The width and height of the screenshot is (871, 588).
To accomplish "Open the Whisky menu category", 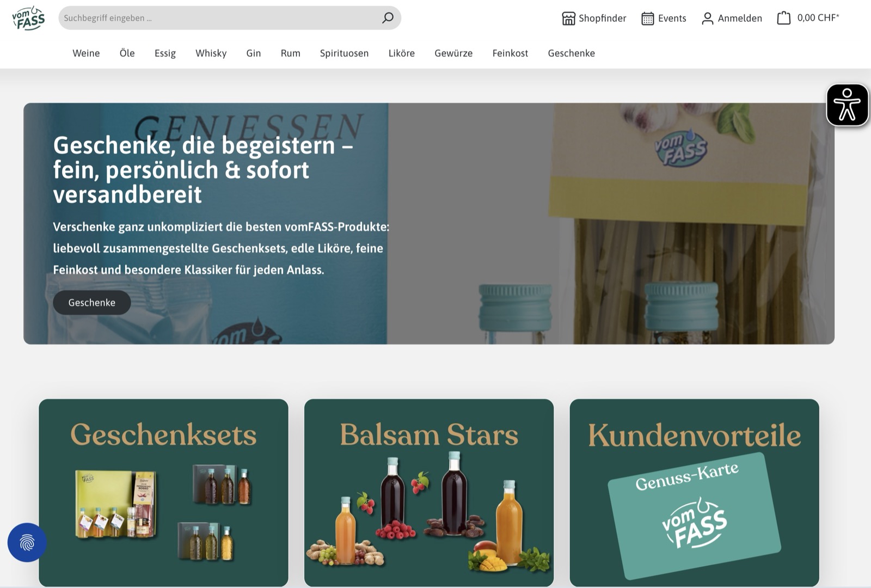I will [x=211, y=53].
